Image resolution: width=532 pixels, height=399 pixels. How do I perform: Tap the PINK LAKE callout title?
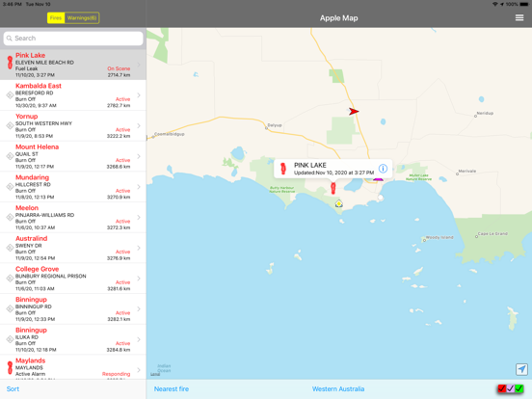[x=310, y=165]
